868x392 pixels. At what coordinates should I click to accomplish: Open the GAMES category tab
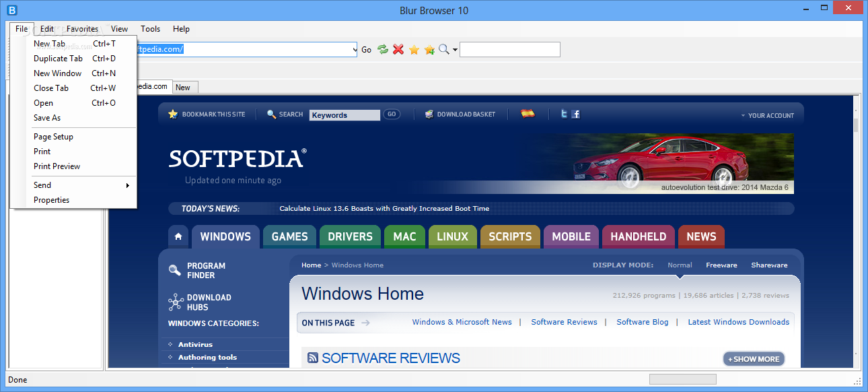coord(289,236)
